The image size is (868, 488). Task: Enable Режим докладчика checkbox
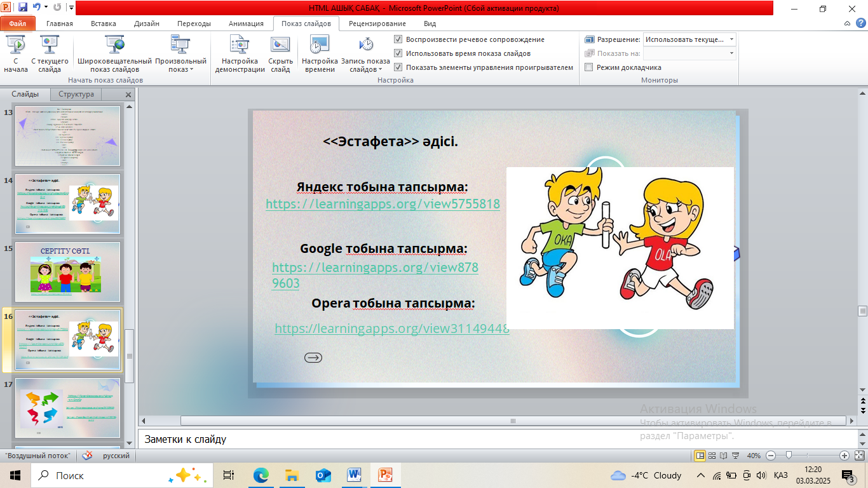[589, 67]
